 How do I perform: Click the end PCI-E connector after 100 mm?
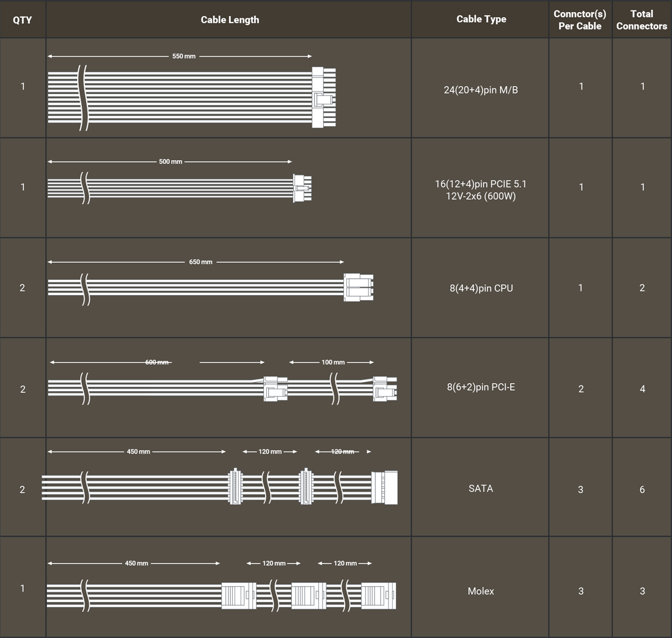click(385, 389)
